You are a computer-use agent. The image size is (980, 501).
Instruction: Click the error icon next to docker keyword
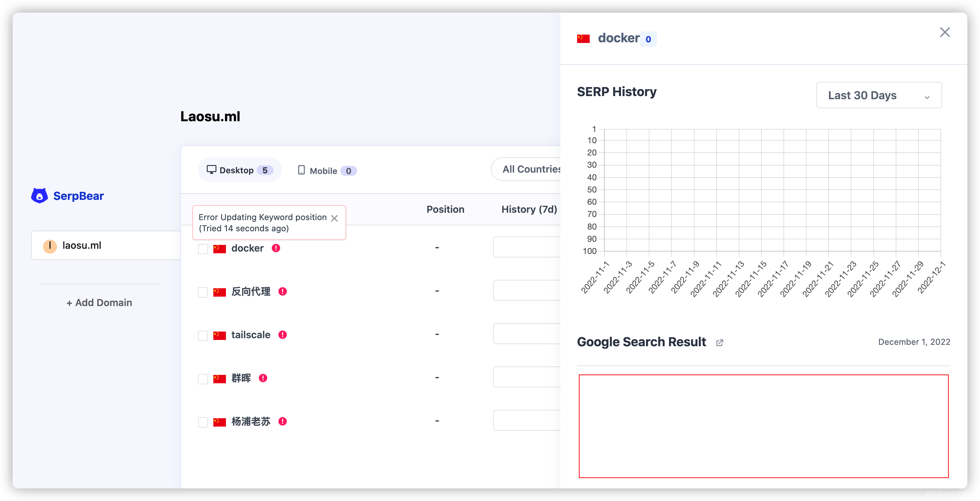[276, 248]
